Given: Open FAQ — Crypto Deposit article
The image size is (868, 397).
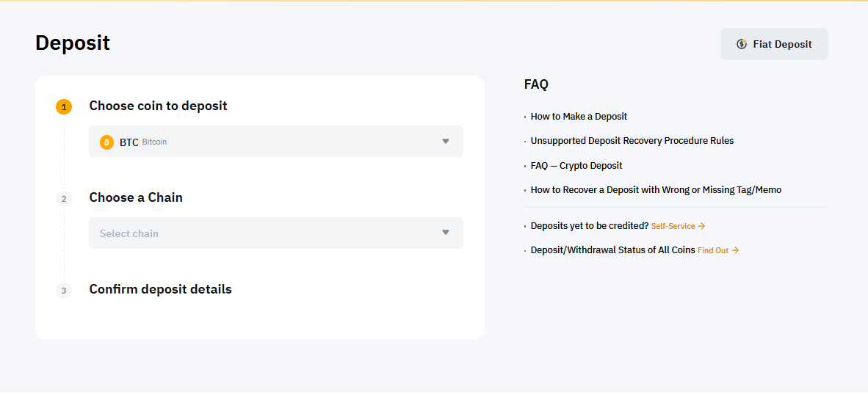Looking at the screenshot, I should point(576,166).
